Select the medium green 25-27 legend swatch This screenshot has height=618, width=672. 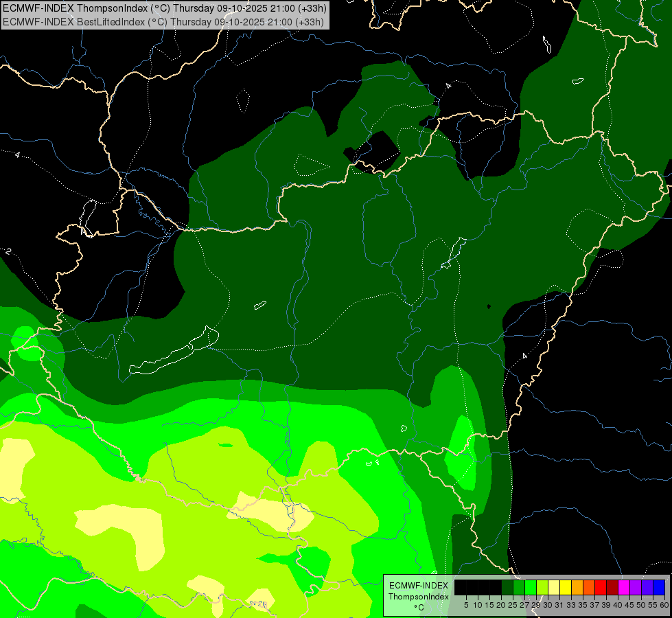coord(519,587)
